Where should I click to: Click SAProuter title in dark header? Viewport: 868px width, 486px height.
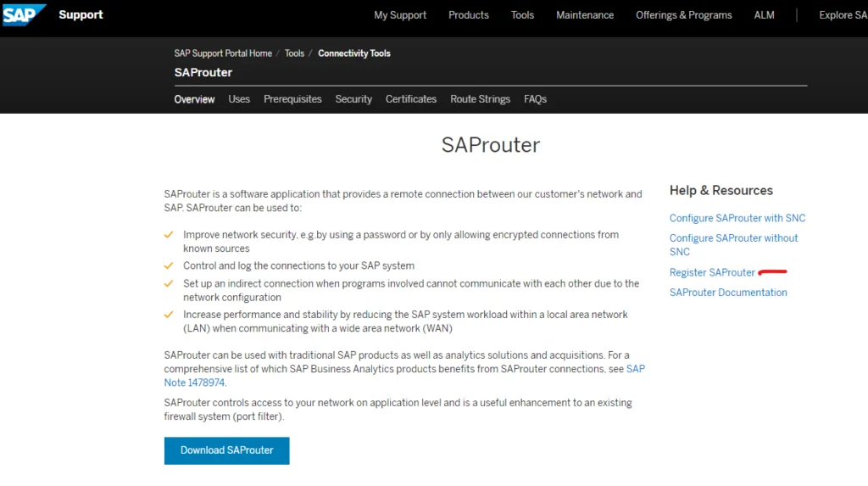(x=203, y=73)
